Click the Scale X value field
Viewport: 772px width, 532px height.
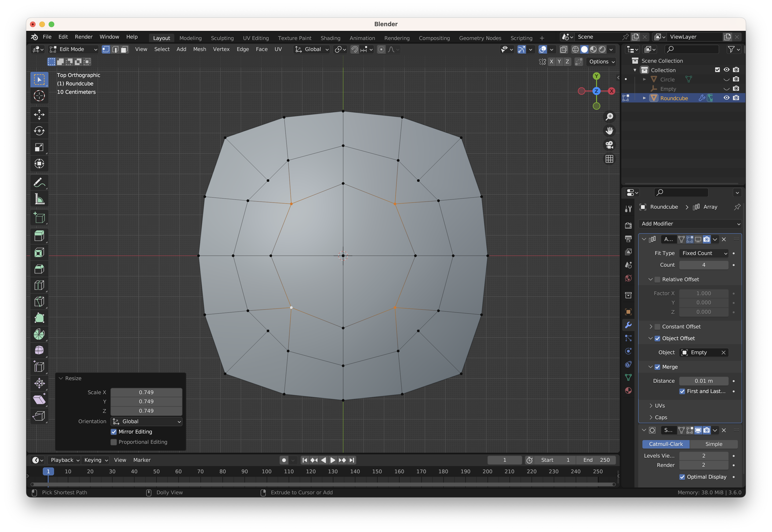(x=146, y=392)
